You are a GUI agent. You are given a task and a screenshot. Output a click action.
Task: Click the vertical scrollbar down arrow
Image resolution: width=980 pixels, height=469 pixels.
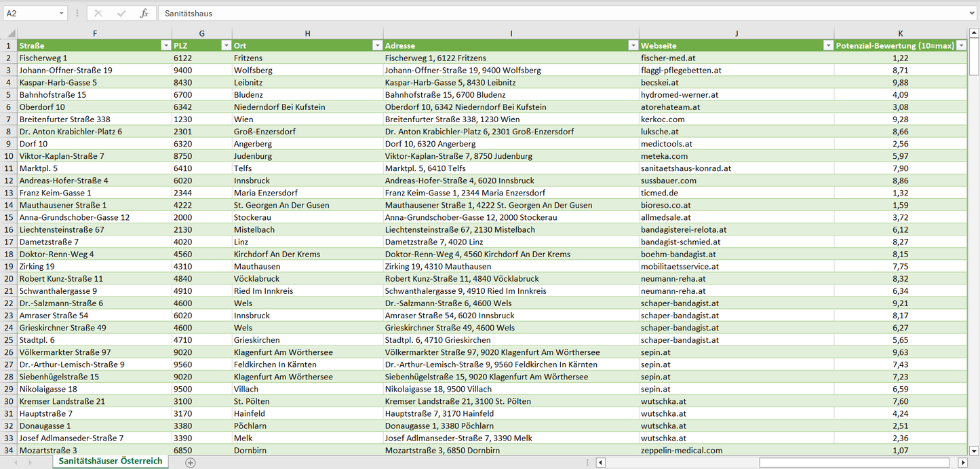point(974,450)
